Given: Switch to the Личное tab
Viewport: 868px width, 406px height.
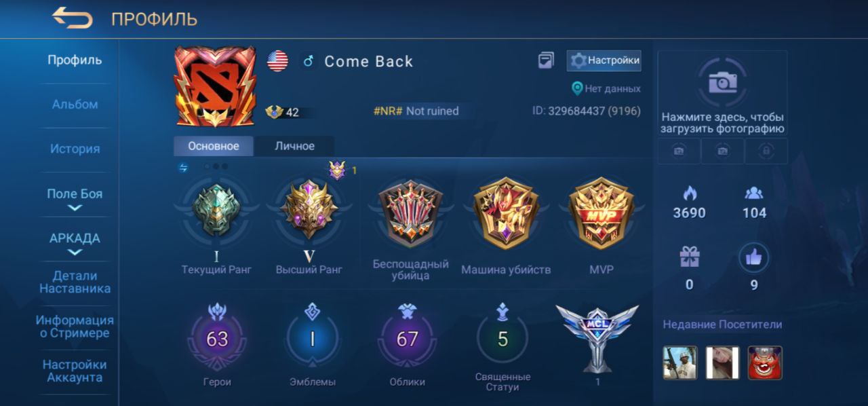Looking at the screenshot, I should click(x=294, y=146).
